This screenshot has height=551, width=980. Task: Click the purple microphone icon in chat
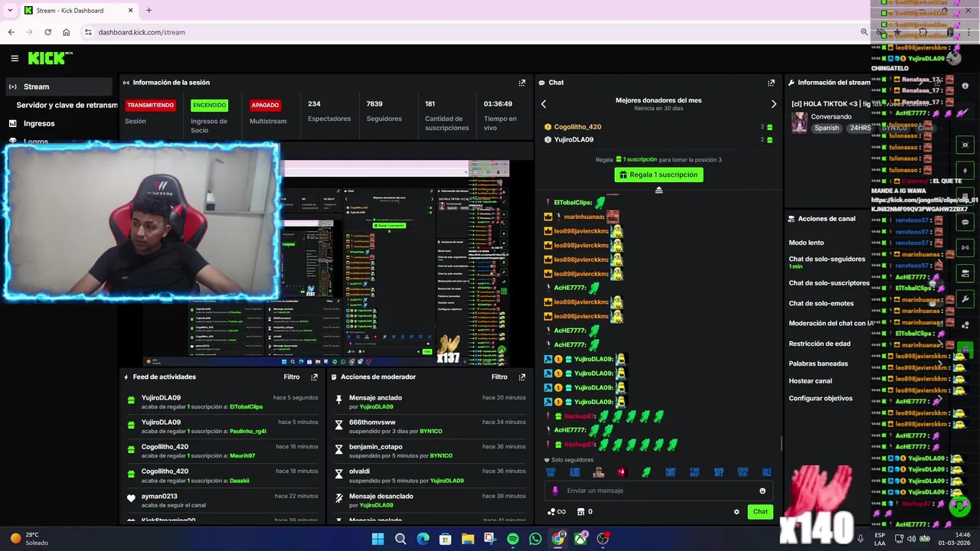click(x=555, y=491)
